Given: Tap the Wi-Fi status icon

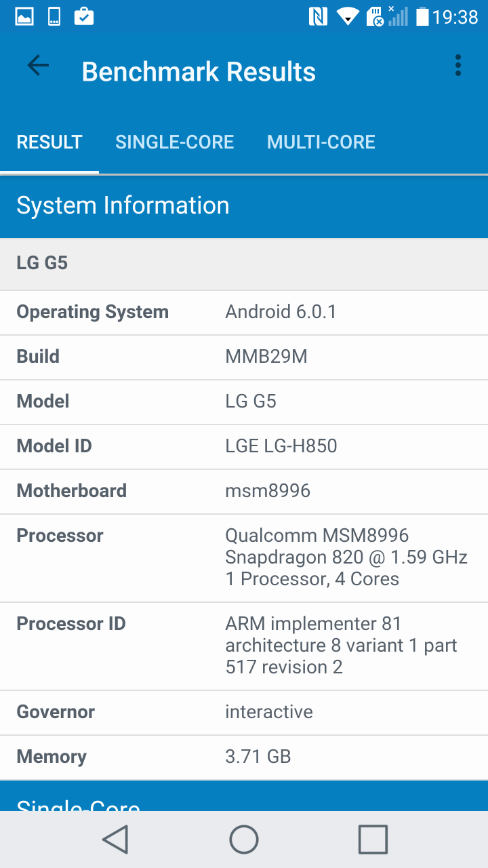Looking at the screenshot, I should coord(348,16).
